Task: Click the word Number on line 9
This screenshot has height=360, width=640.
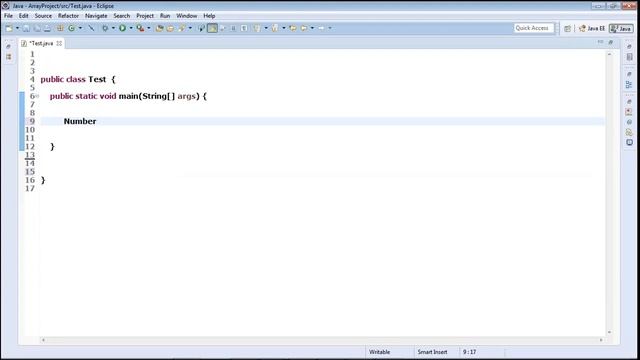Action: (80, 121)
